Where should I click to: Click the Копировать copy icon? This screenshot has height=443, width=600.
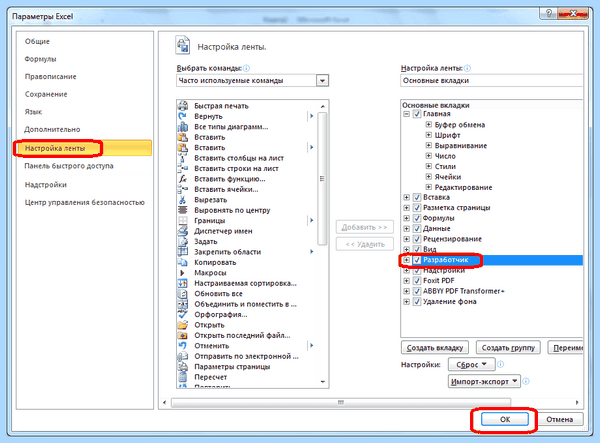pos(183,262)
